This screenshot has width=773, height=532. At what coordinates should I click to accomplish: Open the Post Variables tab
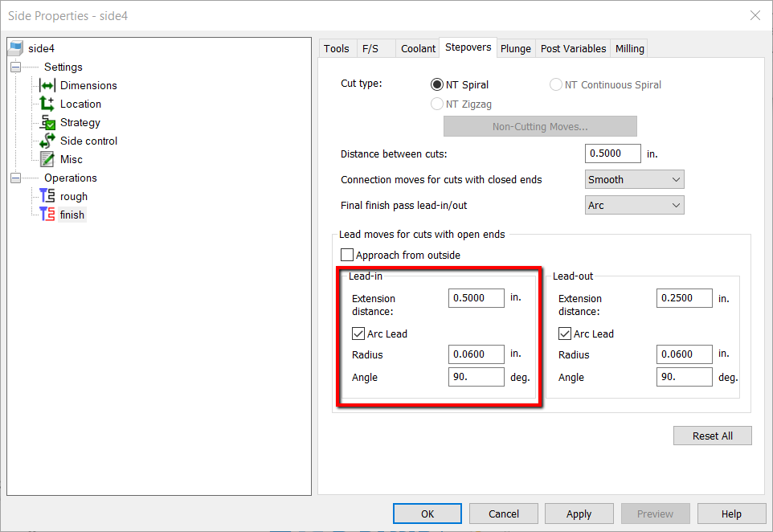pos(573,48)
